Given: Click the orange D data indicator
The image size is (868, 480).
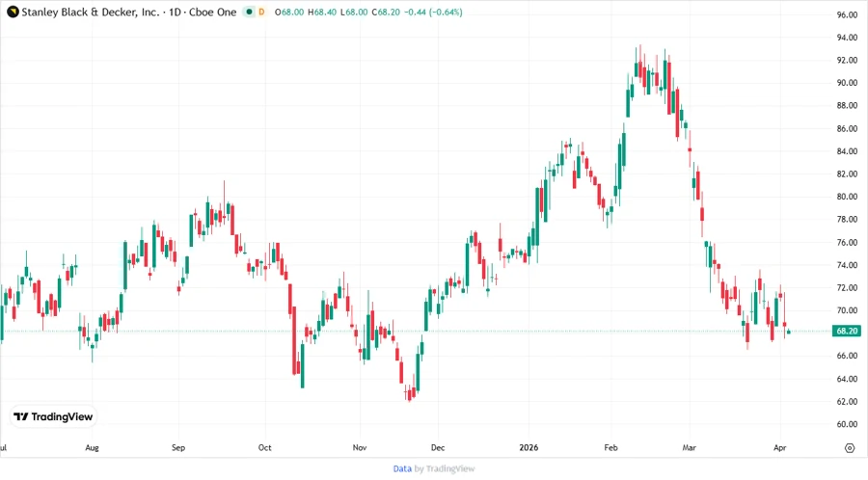Looking at the screenshot, I should click(261, 13).
